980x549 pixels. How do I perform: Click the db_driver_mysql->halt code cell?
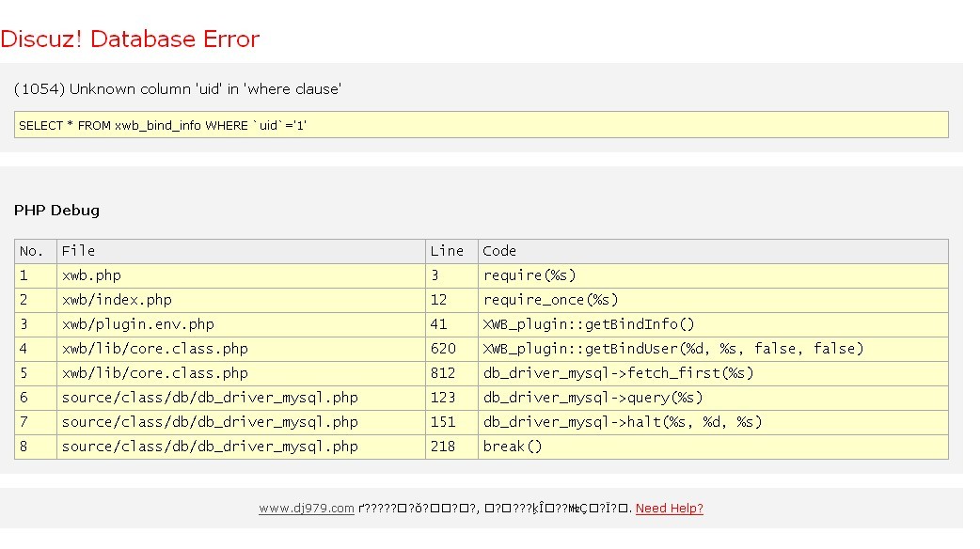[x=713, y=421]
